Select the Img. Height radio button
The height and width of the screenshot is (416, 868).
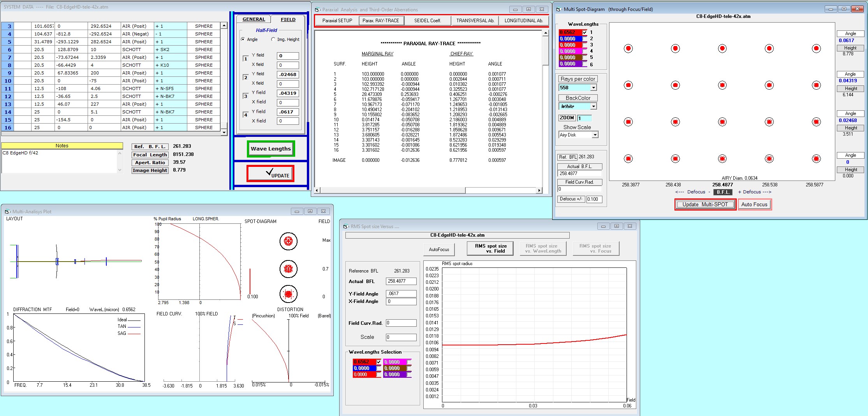point(273,39)
